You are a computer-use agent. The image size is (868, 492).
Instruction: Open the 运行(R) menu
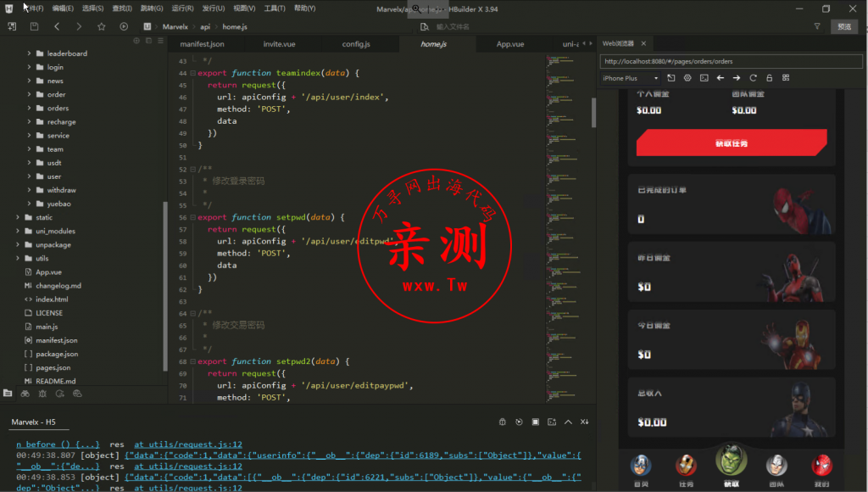[181, 8]
